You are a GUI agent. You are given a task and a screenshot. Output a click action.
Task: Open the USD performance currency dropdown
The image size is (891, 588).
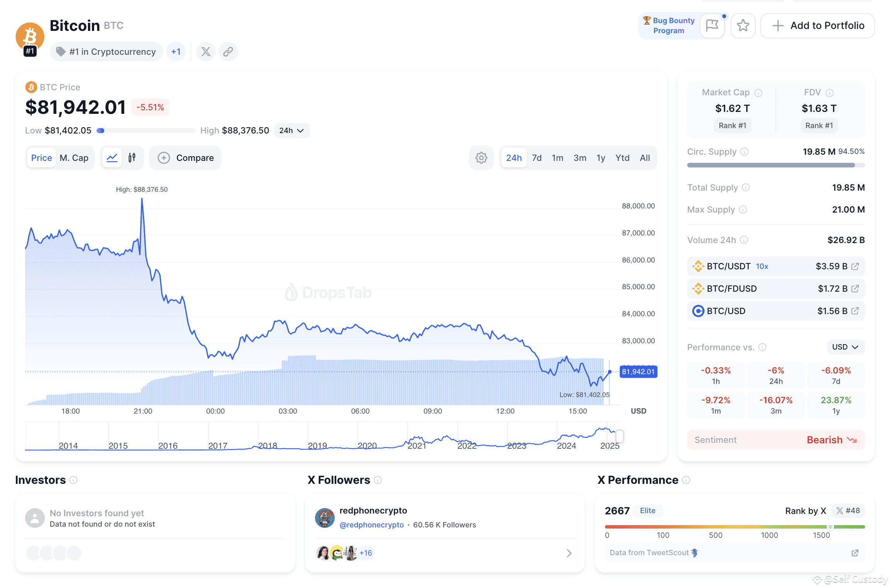[x=845, y=347]
